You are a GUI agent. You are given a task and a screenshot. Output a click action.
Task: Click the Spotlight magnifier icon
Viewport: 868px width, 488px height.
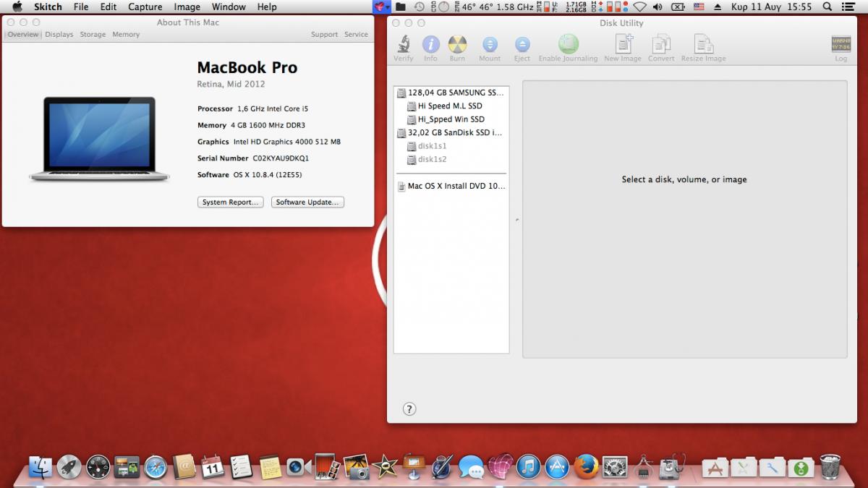click(827, 7)
